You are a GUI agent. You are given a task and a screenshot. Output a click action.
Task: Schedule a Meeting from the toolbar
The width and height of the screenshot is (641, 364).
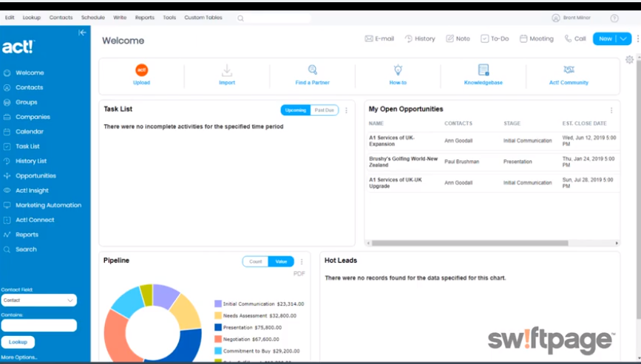[536, 39]
